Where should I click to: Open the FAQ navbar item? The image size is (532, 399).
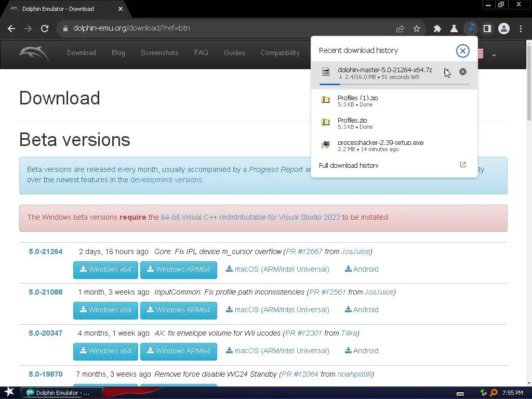pos(201,53)
